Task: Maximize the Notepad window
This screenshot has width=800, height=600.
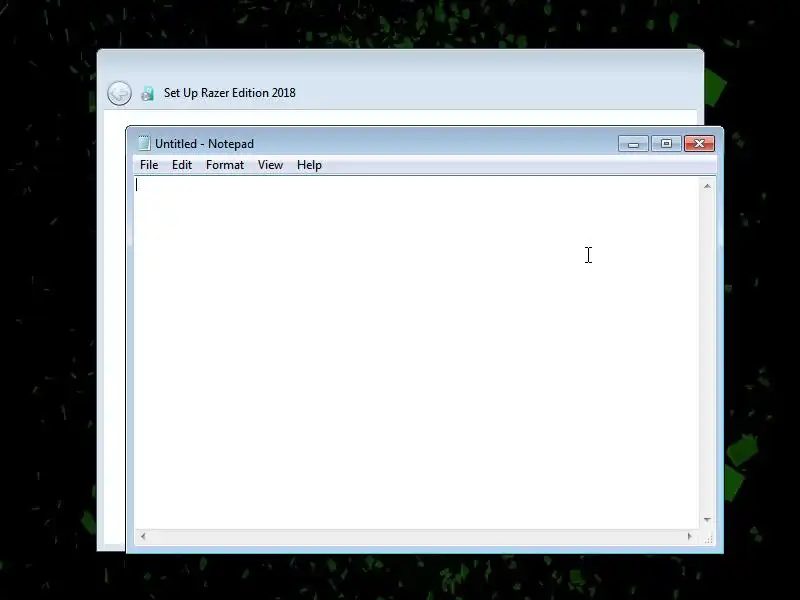Action: pos(666,144)
